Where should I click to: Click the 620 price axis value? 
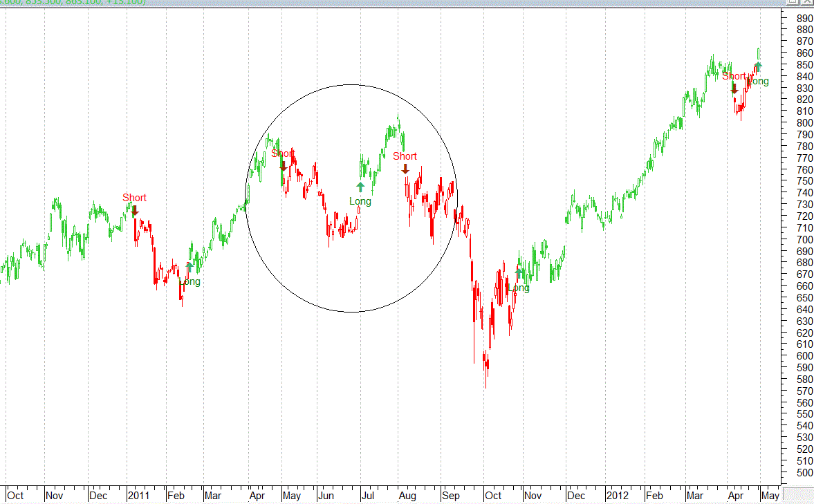[804, 333]
